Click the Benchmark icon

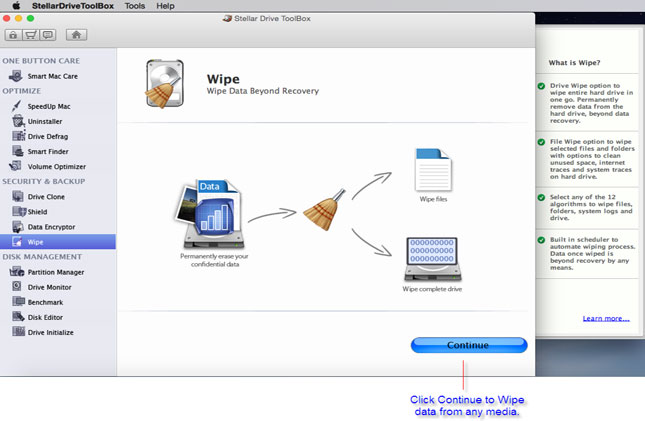[19, 301]
